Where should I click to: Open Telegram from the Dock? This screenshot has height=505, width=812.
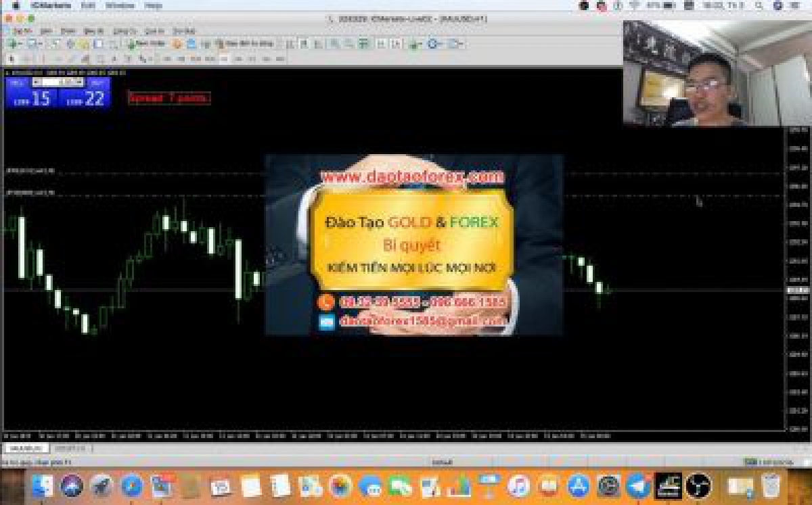click(x=638, y=485)
